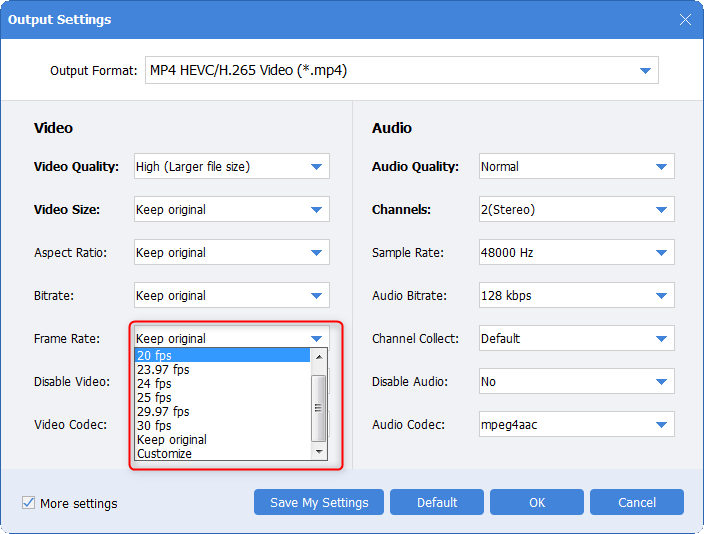Viewport: 704px width, 534px height.
Task: Open the Video Size dropdown
Action: tap(232, 209)
